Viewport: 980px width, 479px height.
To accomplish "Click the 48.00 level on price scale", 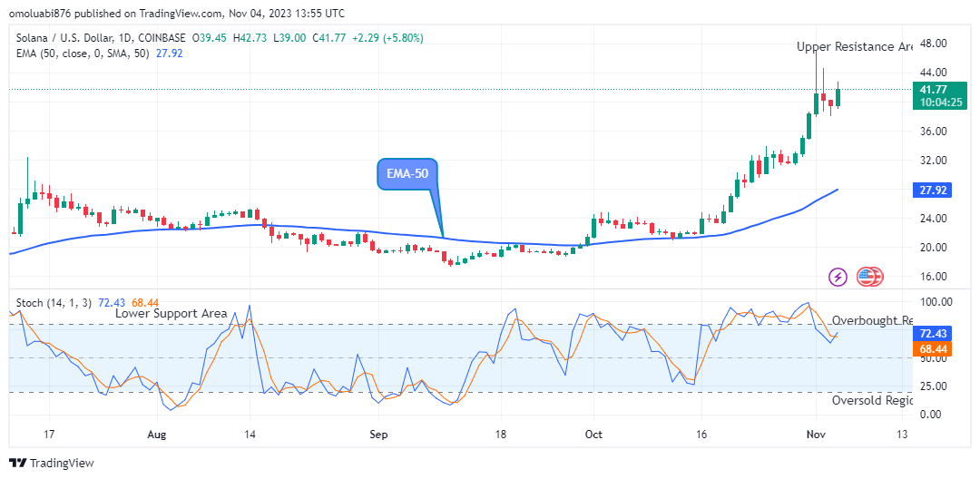I will 935,44.
